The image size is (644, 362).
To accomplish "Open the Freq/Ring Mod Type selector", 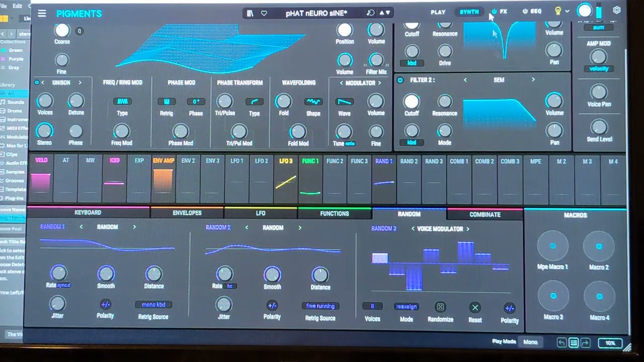I will [x=122, y=102].
